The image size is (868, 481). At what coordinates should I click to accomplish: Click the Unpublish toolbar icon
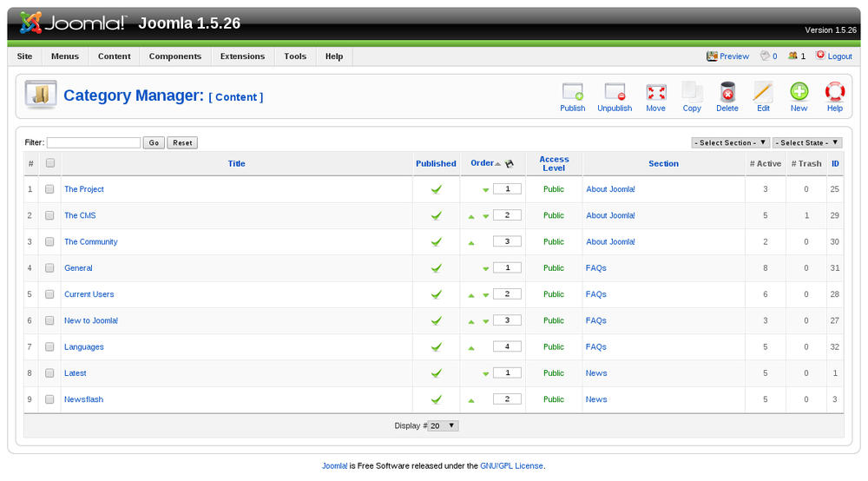[615, 92]
